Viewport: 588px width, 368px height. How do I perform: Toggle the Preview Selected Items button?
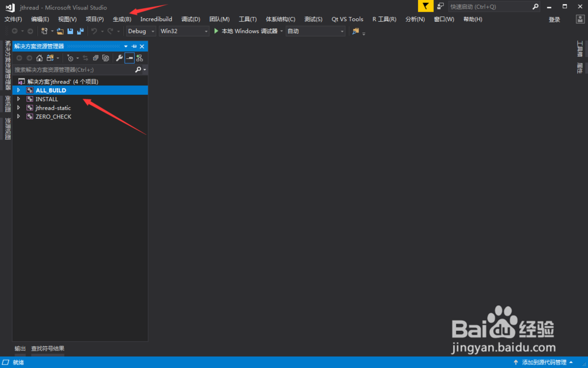(129, 58)
